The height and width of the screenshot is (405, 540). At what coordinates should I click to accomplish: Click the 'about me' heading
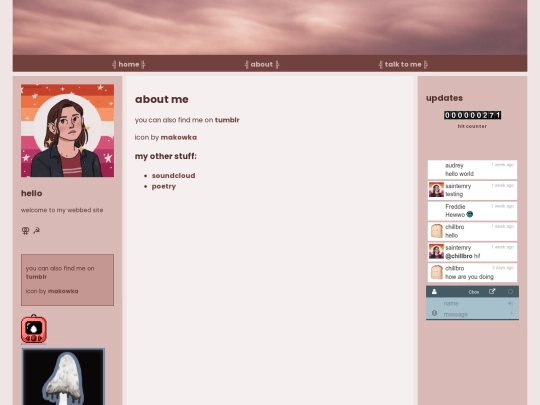162,99
